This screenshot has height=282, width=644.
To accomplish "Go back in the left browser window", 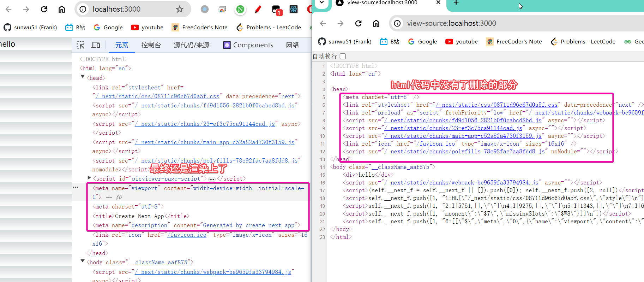I will click(8, 9).
